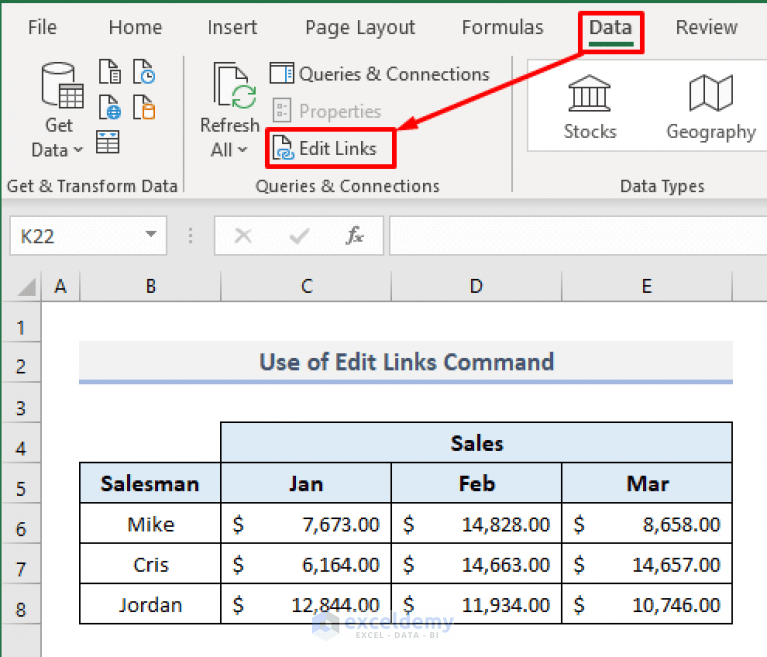
Task: Select row 6 header
Action: [x=21, y=523]
